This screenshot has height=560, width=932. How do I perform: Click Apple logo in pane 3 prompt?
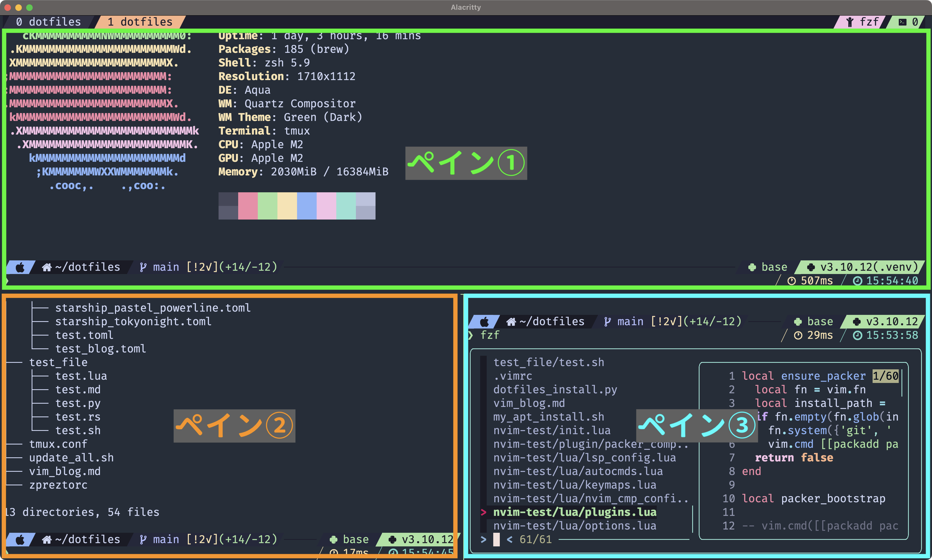[x=485, y=321]
